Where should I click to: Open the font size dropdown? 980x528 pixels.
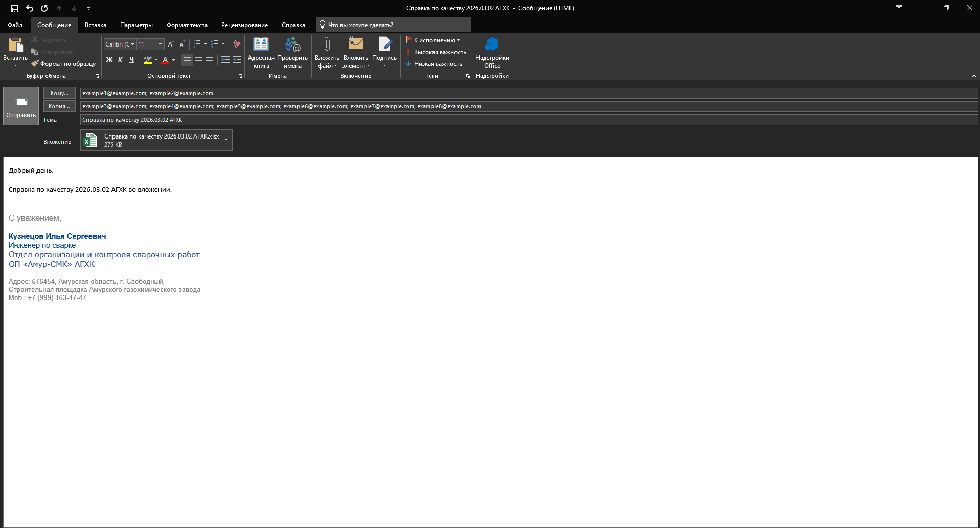click(161, 44)
